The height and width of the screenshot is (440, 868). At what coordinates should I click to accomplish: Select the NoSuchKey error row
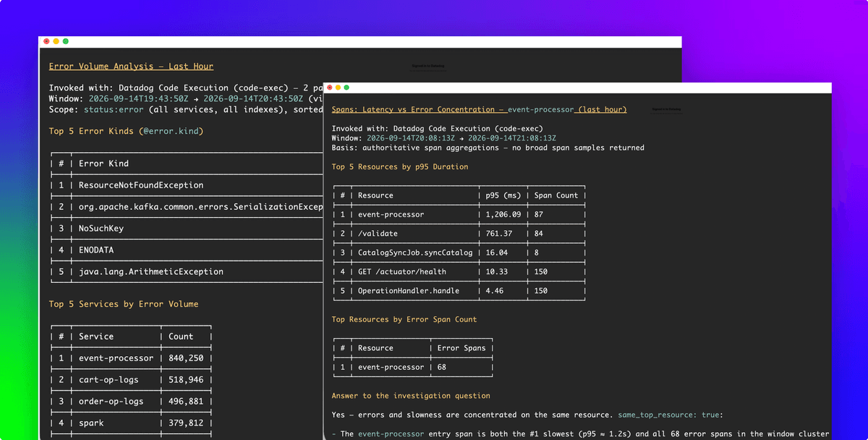187,229
